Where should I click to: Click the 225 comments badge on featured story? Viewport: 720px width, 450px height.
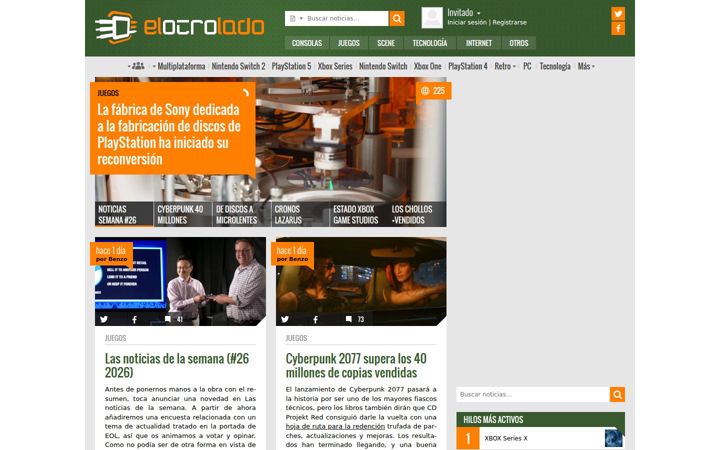pyautogui.click(x=433, y=90)
